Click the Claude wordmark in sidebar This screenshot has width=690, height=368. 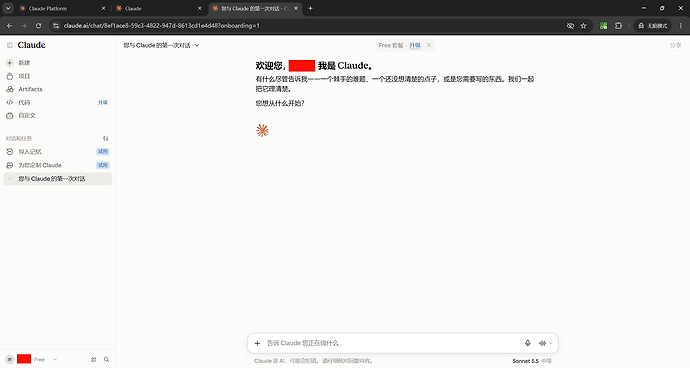click(31, 45)
